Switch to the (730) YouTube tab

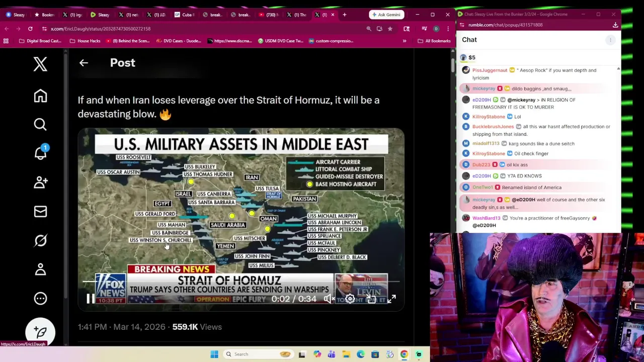tap(269, 15)
